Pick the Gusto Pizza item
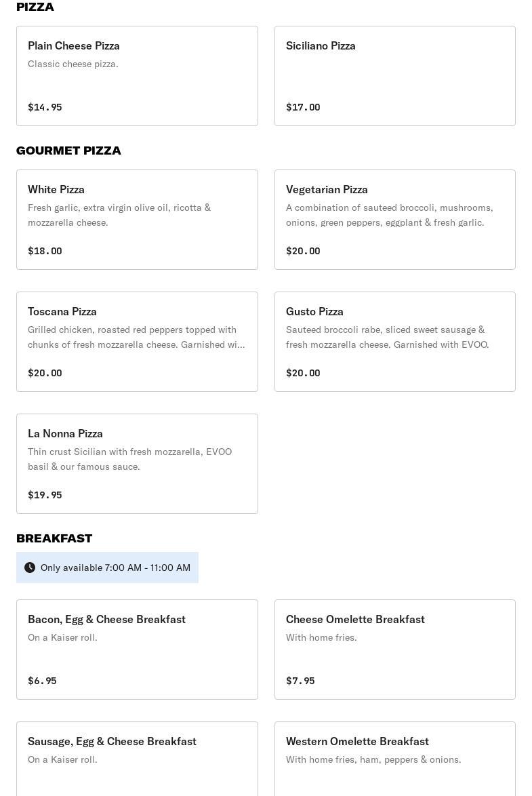The height and width of the screenshot is (796, 532). [x=394, y=342]
